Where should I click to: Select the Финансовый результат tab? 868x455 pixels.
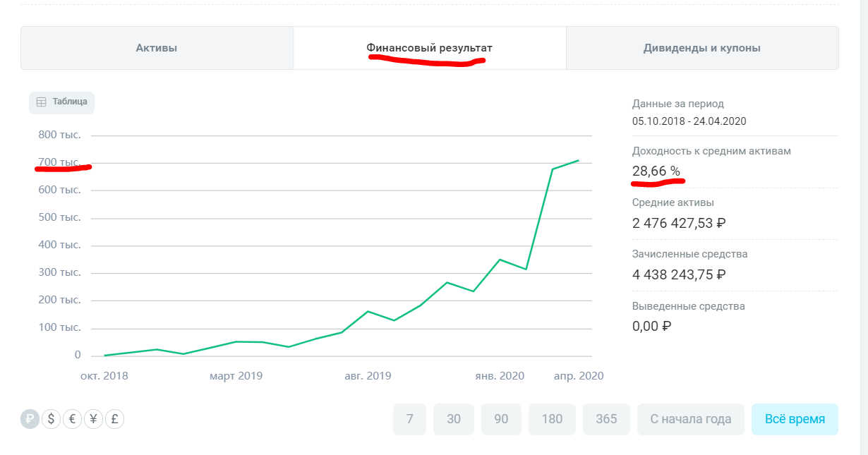429,48
